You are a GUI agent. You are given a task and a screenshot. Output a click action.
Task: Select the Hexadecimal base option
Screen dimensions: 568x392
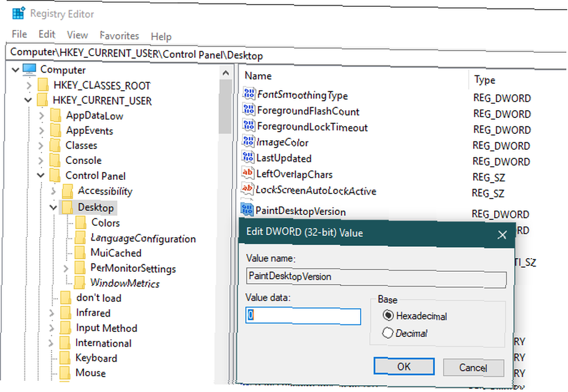point(388,315)
